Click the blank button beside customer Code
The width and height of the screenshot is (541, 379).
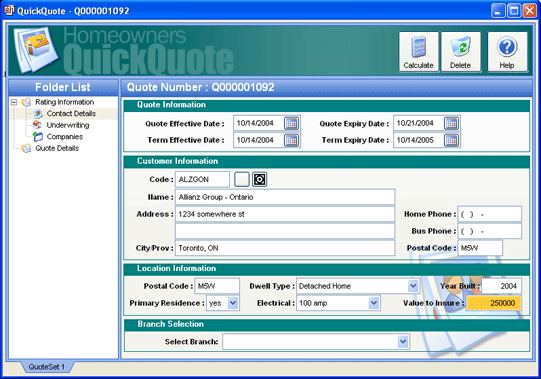(x=242, y=179)
